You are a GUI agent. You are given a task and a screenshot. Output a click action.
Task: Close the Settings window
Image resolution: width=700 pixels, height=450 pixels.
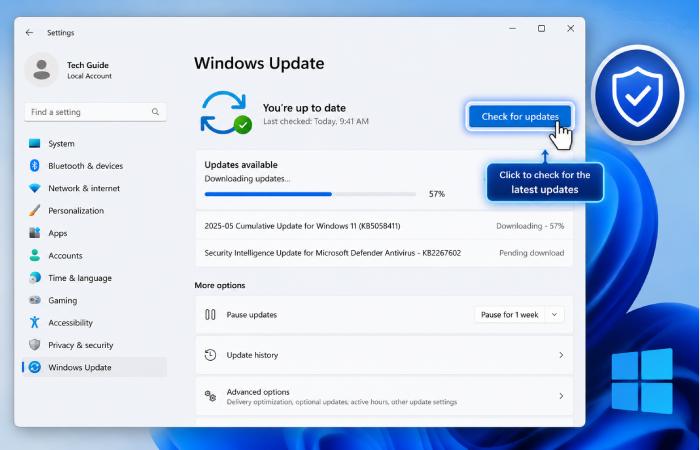[x=571, y=29]
